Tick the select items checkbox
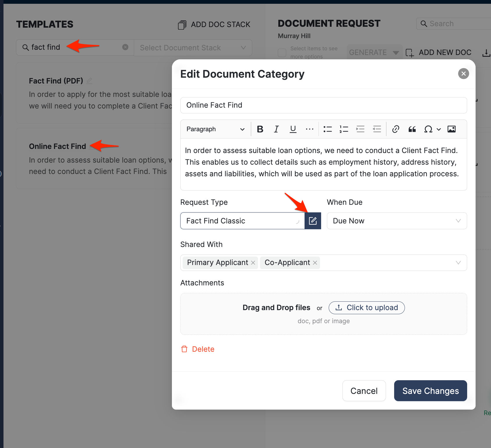Screen dimensions: 491x448 (x=282, y=53)
